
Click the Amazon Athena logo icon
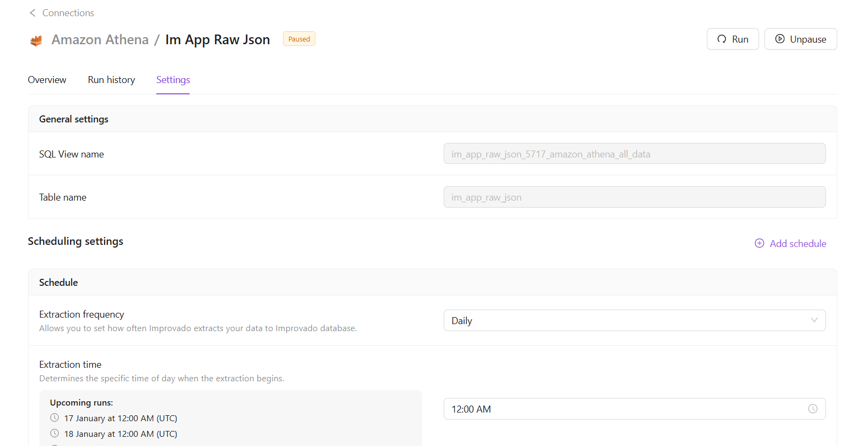[x=36, y=40]
